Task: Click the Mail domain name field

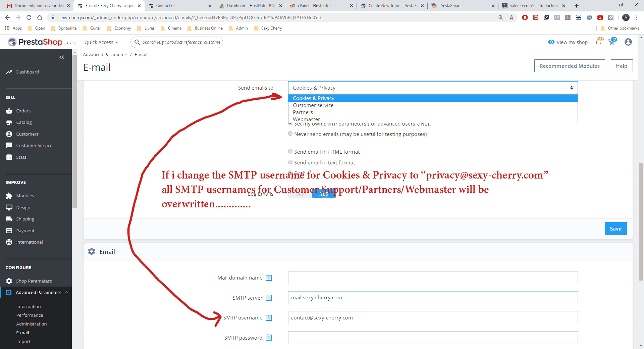Action: click(x=433, y=278)
